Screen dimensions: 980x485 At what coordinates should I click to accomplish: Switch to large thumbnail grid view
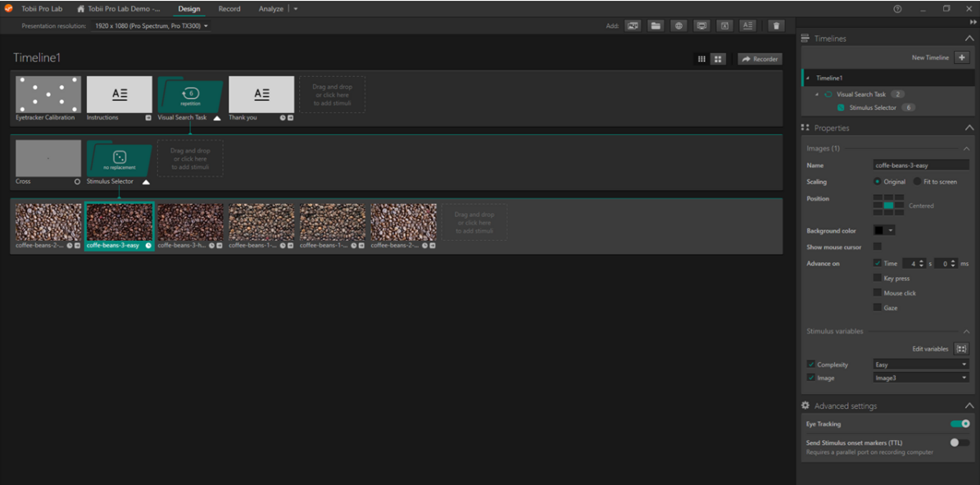click(718, 59)
